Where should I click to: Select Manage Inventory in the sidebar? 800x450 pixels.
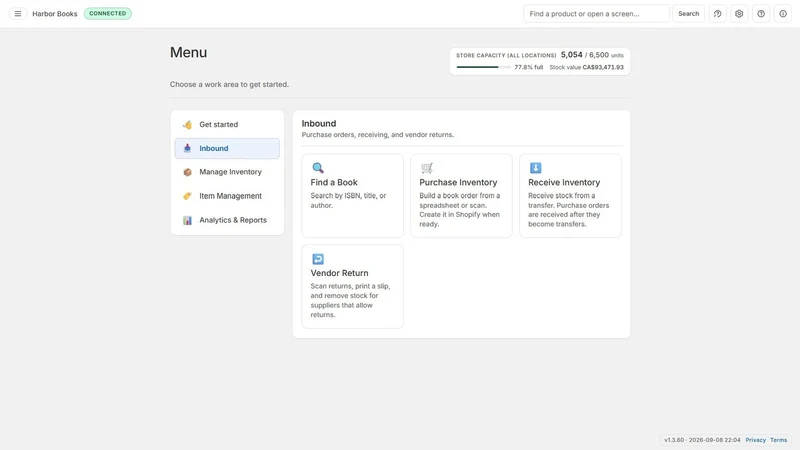[227, 172]
